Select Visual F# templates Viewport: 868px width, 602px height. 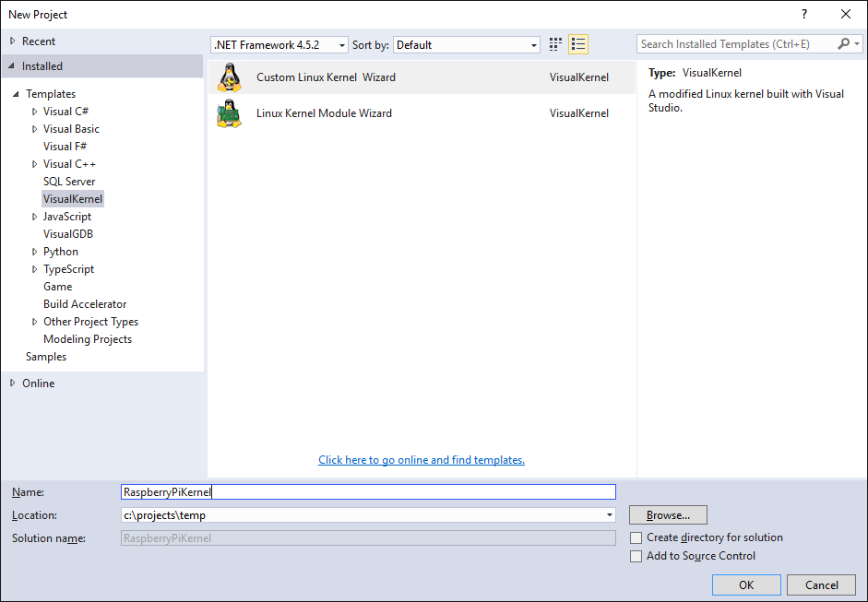click(65, 146)
